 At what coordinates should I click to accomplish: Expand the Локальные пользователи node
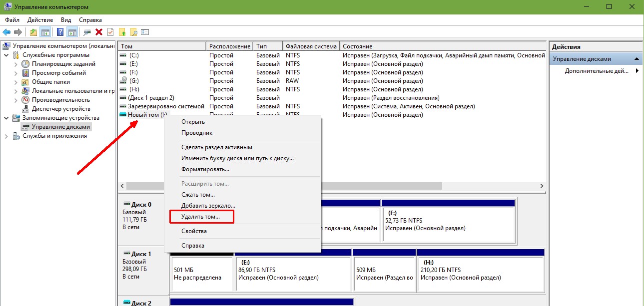point(15,91)
